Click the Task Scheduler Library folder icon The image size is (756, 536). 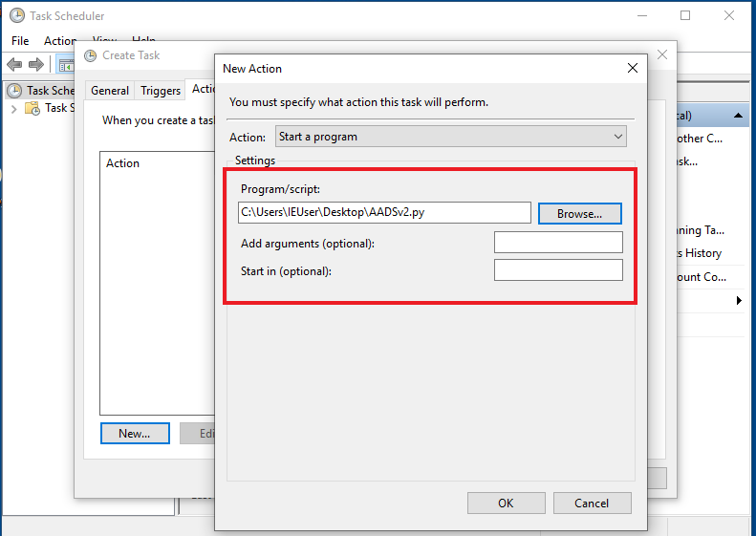point(33,108)
